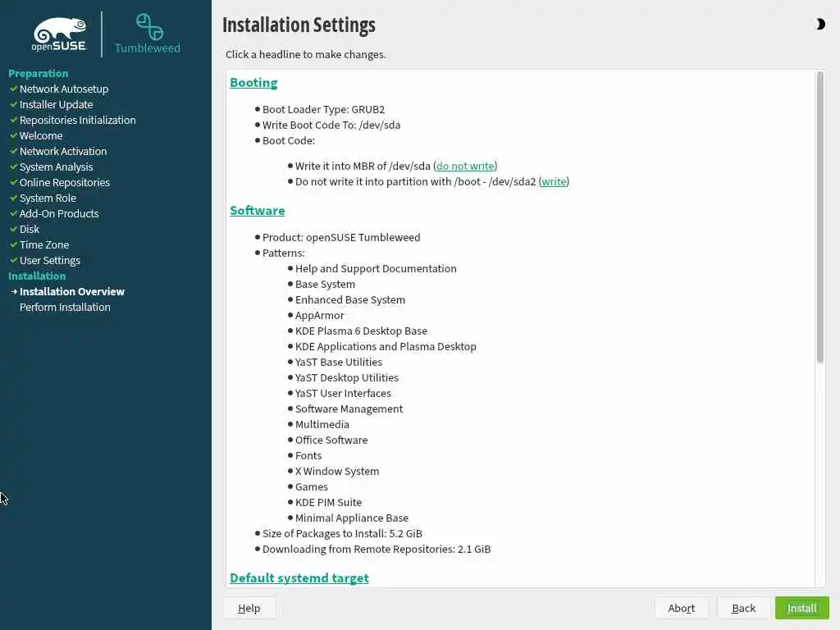
Task: Click 'Office Software' pattern entry
Action: tap(331, 440)
